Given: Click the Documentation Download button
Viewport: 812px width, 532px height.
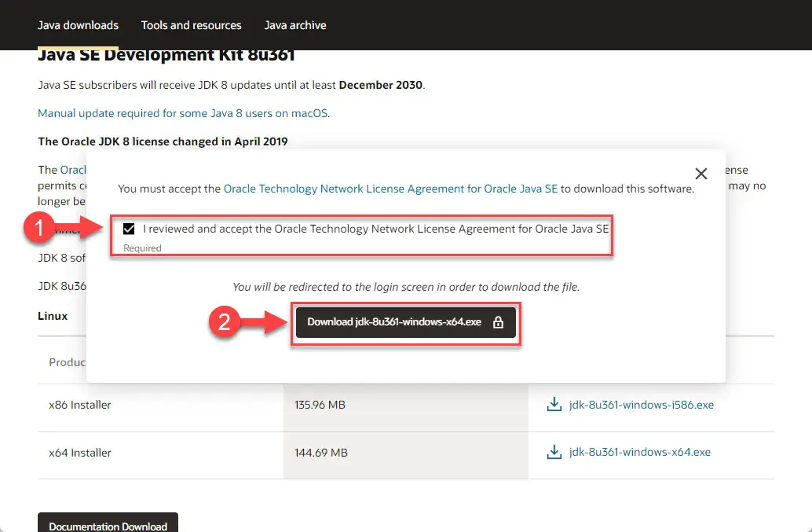Looking at the screenshot, I should click(108, 523).
